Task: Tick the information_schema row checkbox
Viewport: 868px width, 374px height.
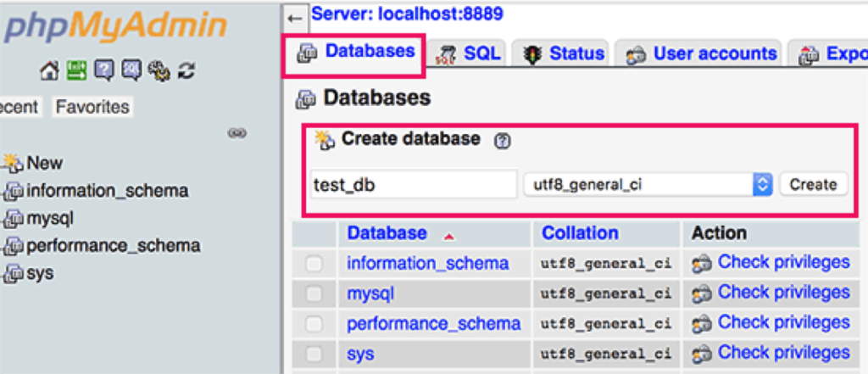Action: 314,265
